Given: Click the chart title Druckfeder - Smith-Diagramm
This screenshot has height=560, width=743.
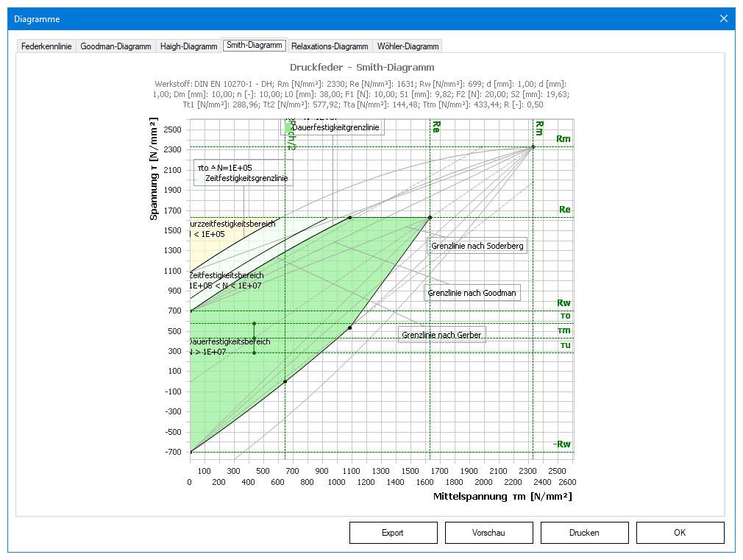Looking at the screenshot, I should [x=361, y=67].
